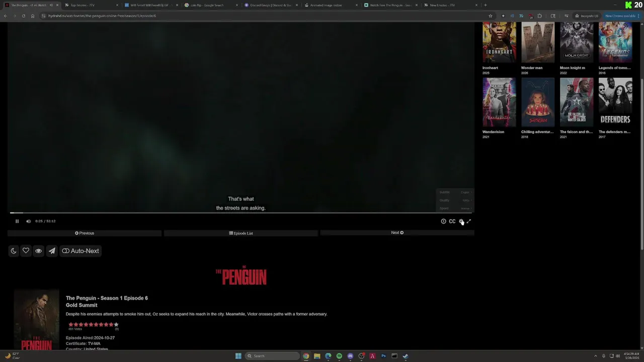This screenshot has height=362, width=644.
Task: Click The Penguin red logo
Action: point(241,276)
